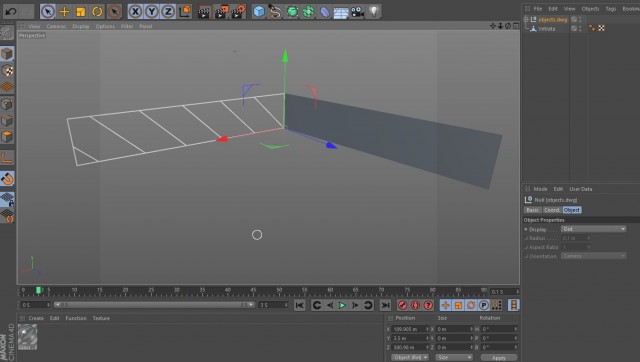The width and height of the screenshot is (640, 362).
Task: Open Object Manager Tags menu
Action: point(611,9)
